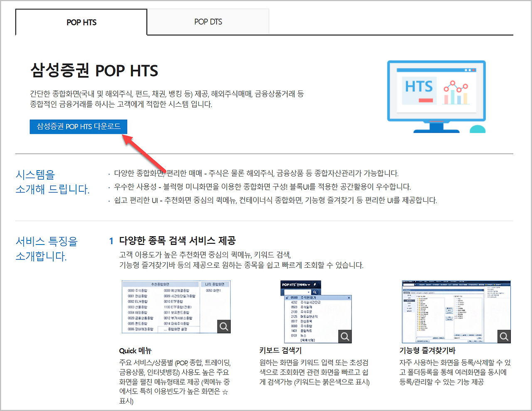
Task: Select the heading 삼성증권 POP HTS
Action: click(x=94, y=71)
